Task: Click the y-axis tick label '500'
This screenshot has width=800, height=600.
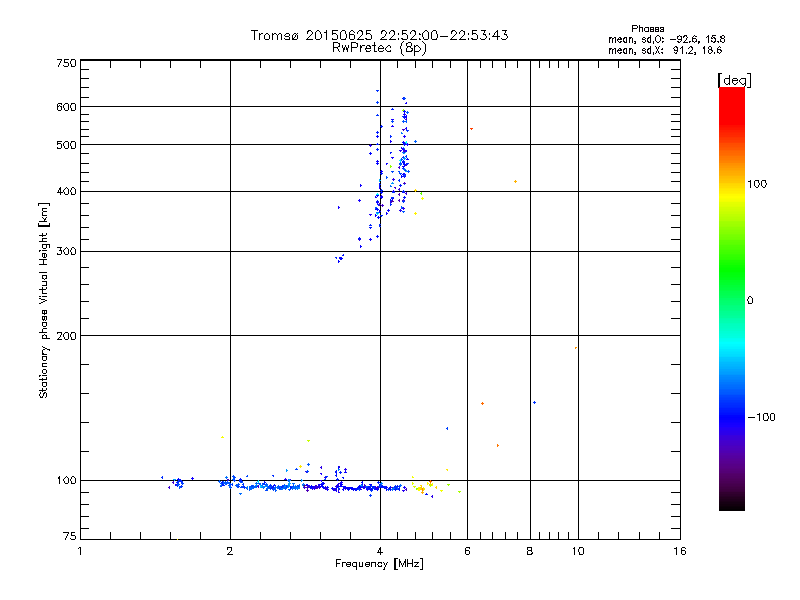Action: click(x=66, y=145)
